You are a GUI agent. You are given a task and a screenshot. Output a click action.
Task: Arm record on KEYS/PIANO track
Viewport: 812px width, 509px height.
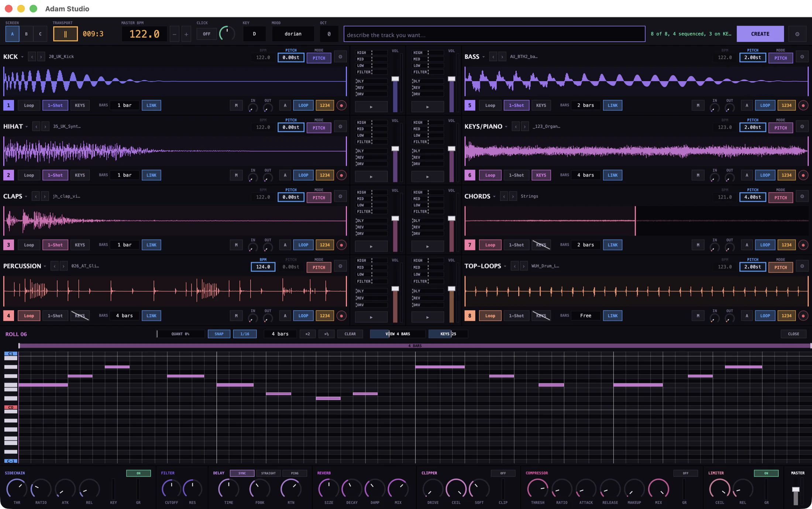tap(803, 175)
